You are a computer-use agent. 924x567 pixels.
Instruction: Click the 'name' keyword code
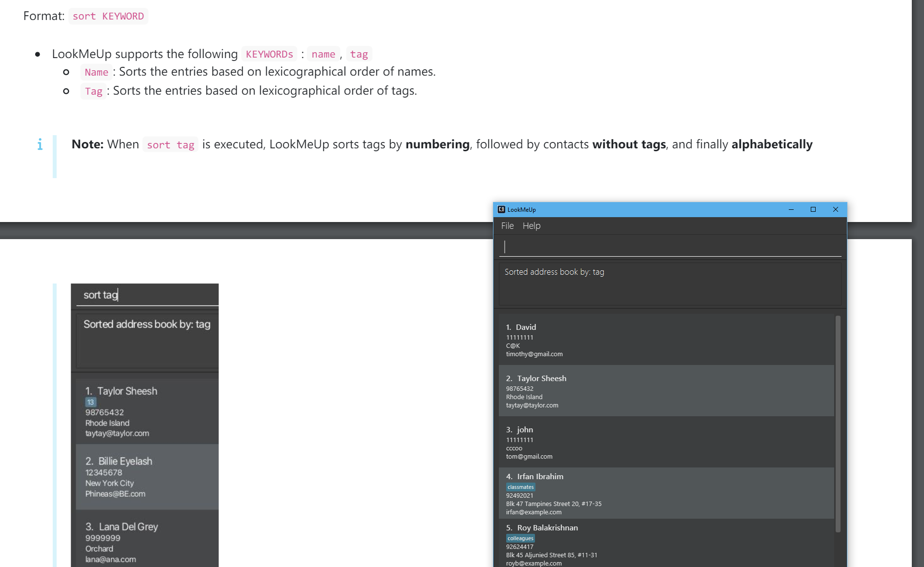click(323, 54)
